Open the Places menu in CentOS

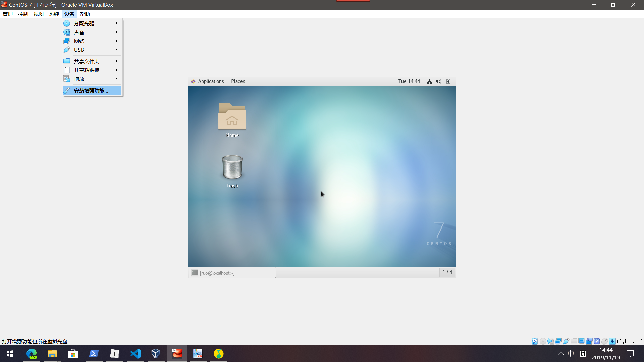[238, 81]
